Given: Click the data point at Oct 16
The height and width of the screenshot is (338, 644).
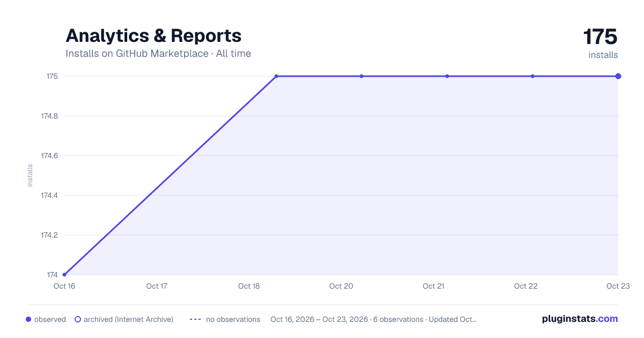Looking at the screenshot, I should tap(64, 275).
